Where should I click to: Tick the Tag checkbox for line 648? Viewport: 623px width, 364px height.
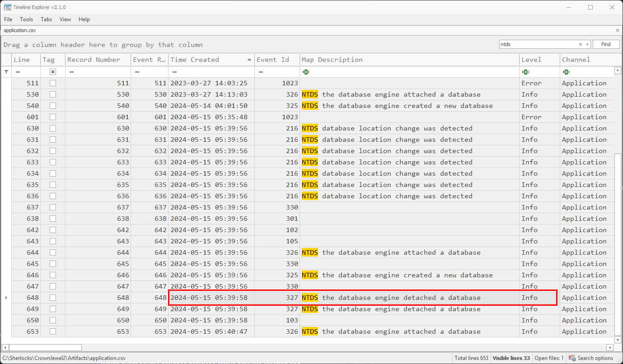tap(53, 298)
